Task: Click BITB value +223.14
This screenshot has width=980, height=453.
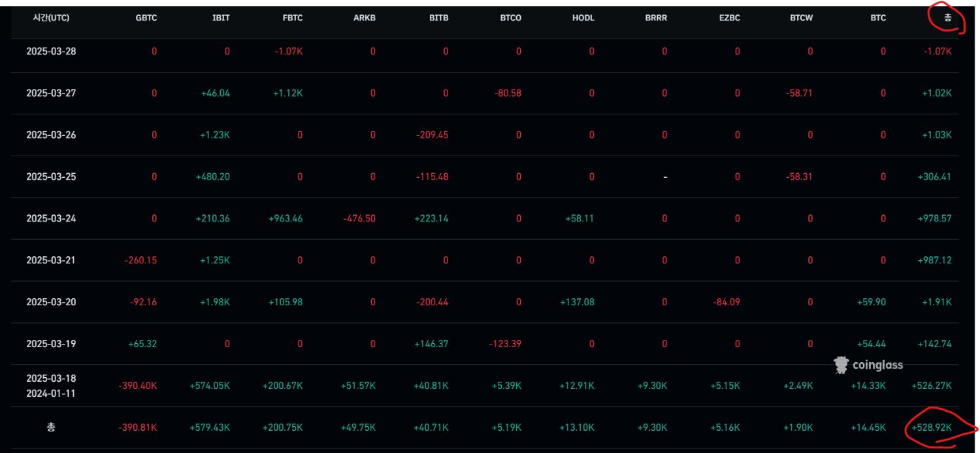Action: [431, 219]
